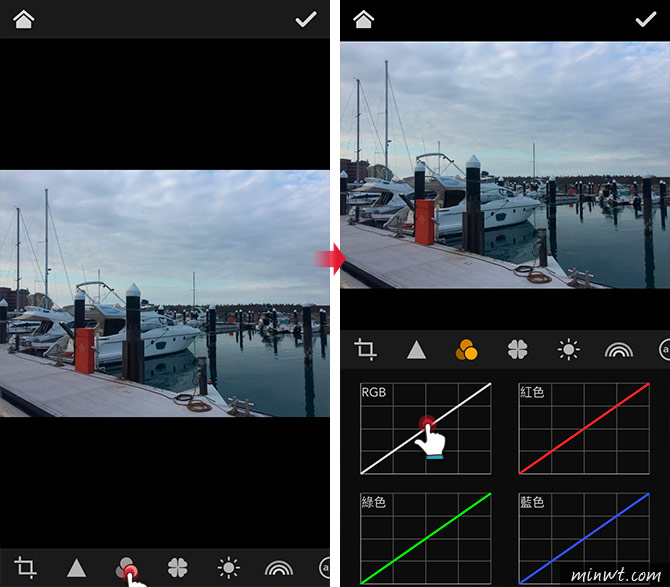Confirm edits with right screen checkmark
The height and width of the screenshot is (587, 670).
646,19
